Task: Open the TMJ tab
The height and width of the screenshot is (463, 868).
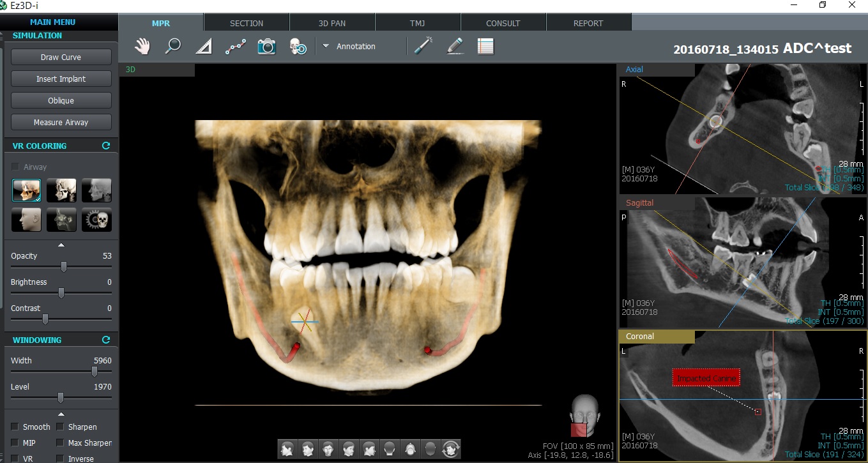Action: (418, 23)
